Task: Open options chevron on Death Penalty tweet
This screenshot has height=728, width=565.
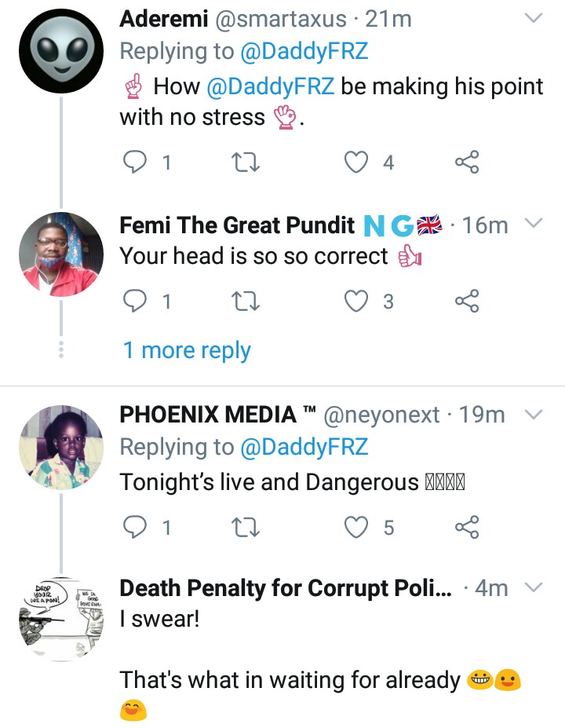Action: pyautogui.click(x=534, y=587)
